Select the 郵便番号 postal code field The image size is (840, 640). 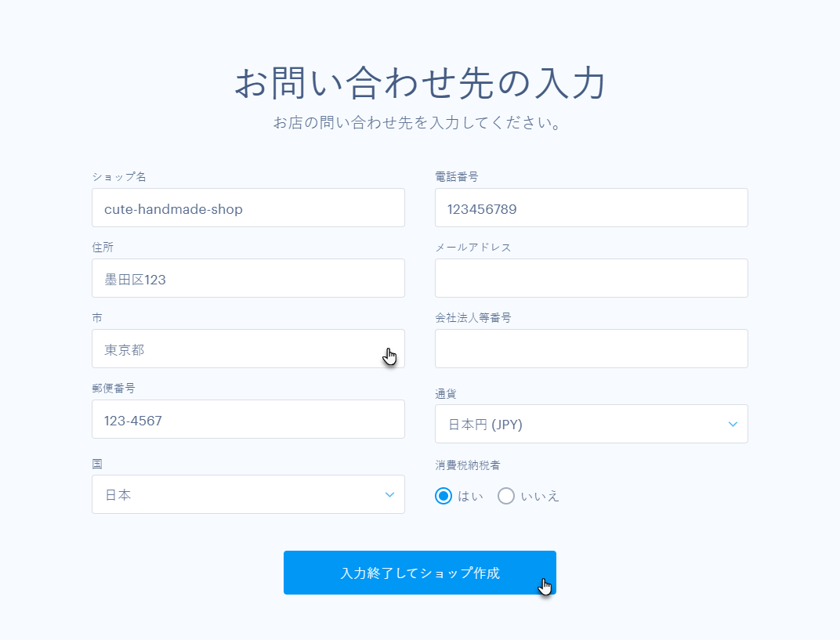(x=248, y=419)
